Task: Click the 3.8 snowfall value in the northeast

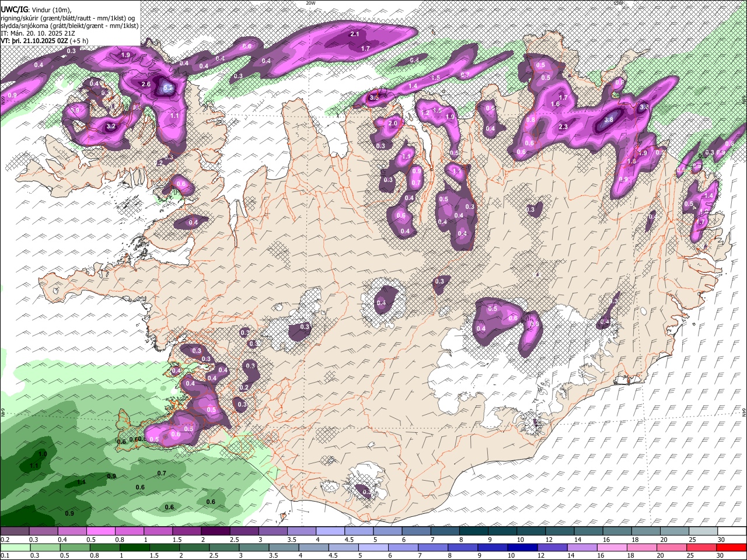Action: click(x=609, y=120)
